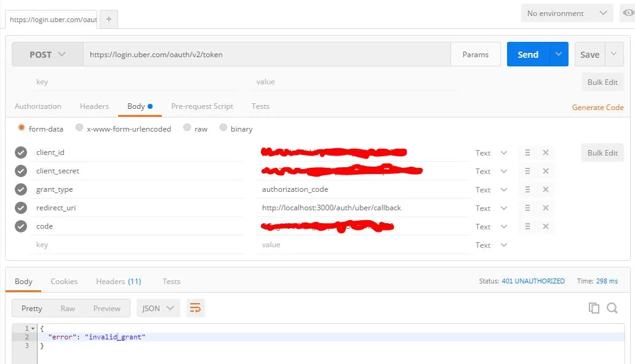Open the JSON format dropdown
The image size is (635, 364).
[x=158, y=308]
